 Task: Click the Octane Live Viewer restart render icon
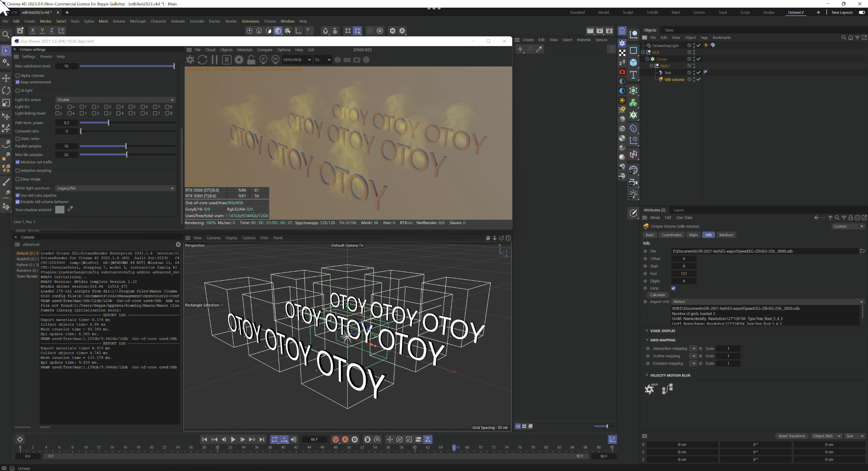pos(202,60)
